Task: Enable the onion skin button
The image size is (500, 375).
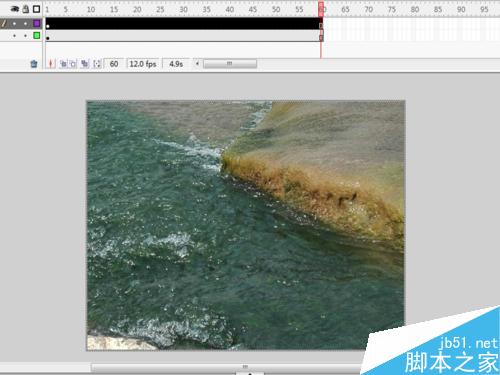Action: point(63,64)
